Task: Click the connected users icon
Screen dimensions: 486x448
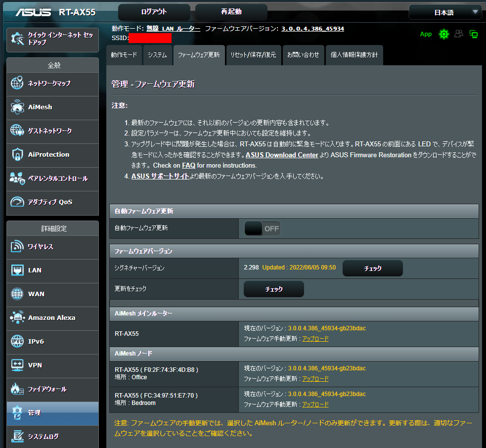Action: (x=459, y=34)
